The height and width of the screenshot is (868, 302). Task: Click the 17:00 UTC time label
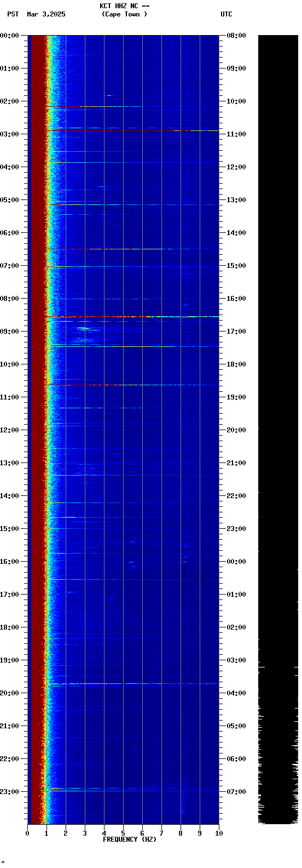[236, 332]
